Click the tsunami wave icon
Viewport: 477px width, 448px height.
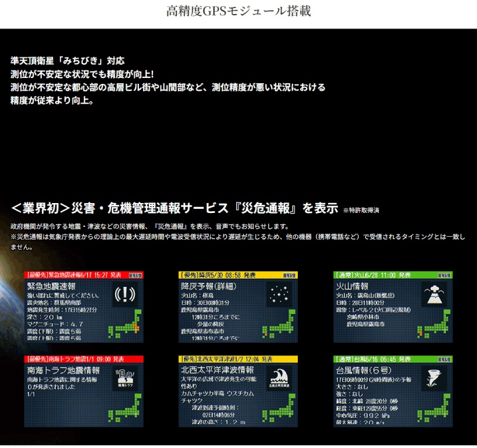coord(279,379)
